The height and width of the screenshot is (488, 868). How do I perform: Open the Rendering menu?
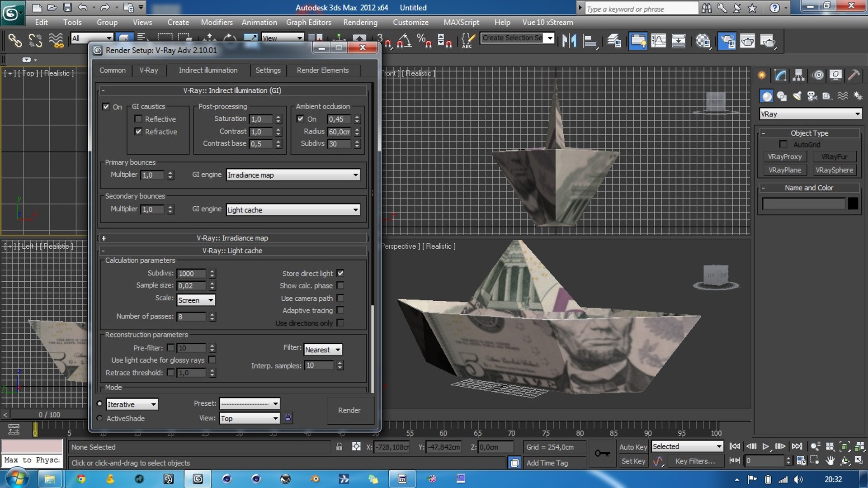(360, 22)
